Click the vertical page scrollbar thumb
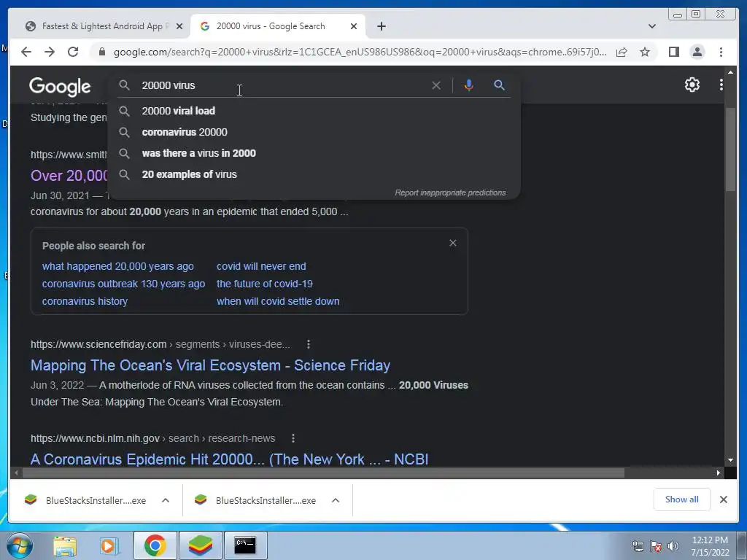 (x=730, y=149)
